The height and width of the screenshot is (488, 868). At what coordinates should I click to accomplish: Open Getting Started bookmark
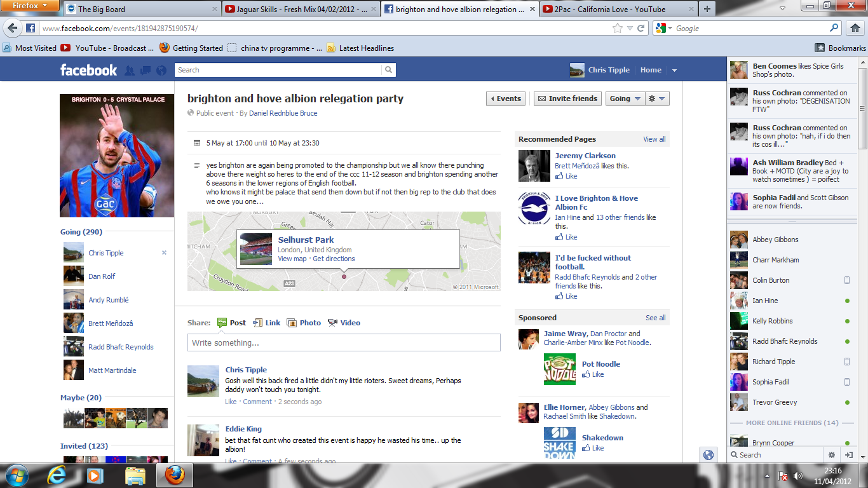191,48
